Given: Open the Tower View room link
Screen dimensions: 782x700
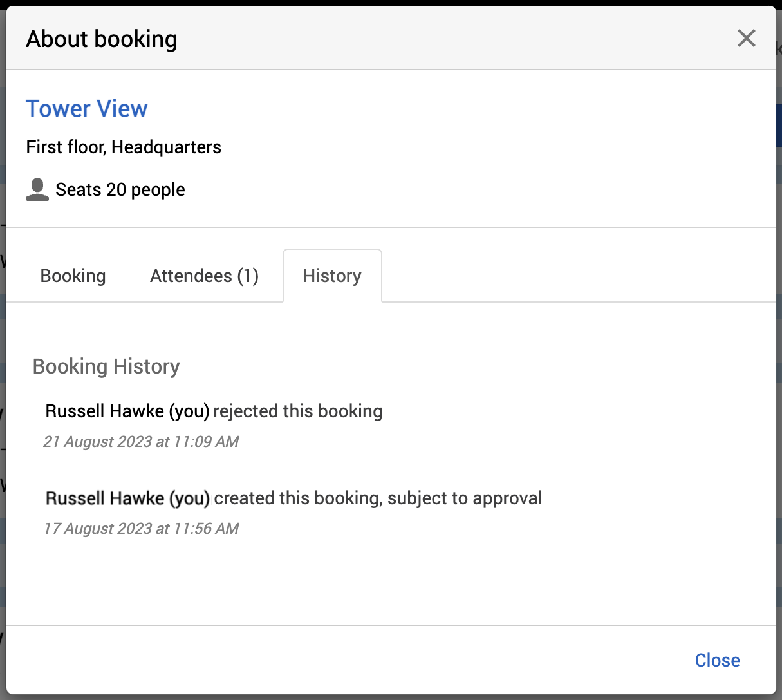Looking at the screenshot, I should [x=87, y=109].
